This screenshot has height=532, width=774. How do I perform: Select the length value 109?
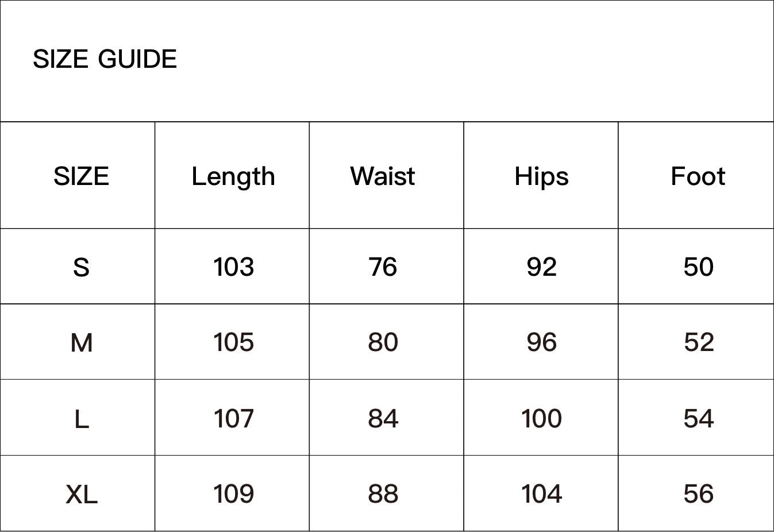click(x=233, y=494)
